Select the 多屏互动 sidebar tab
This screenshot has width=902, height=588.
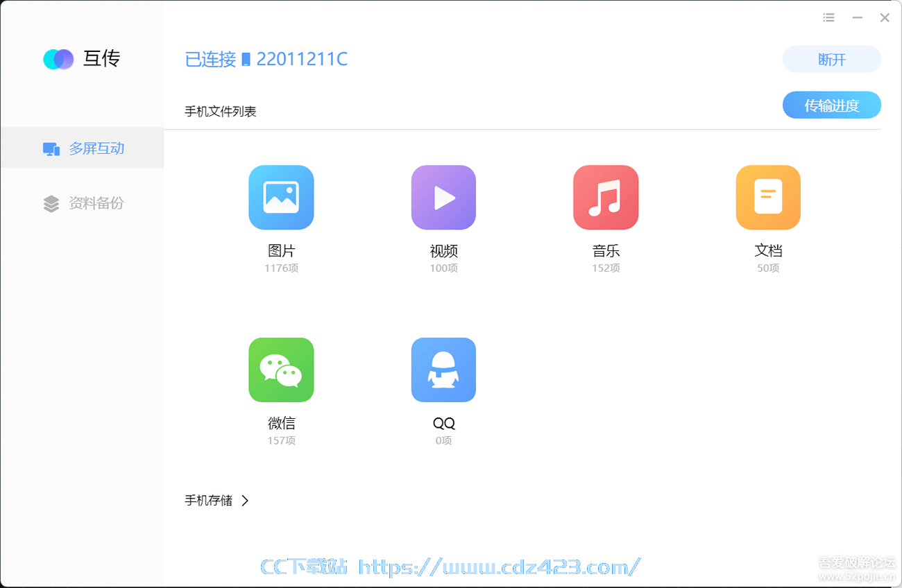82,148
